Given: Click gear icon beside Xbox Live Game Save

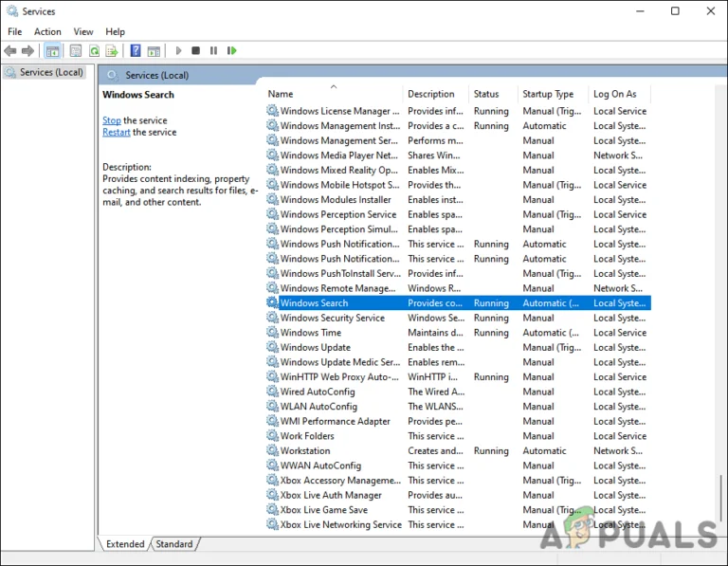Looking at the screenshot, I should [272, 509].
